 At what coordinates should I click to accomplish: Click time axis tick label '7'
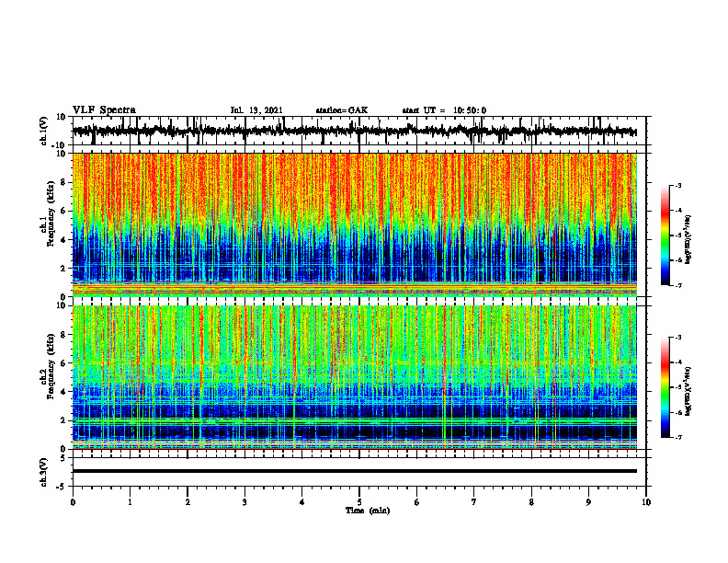pyautogui.click(x=474, y=502)
